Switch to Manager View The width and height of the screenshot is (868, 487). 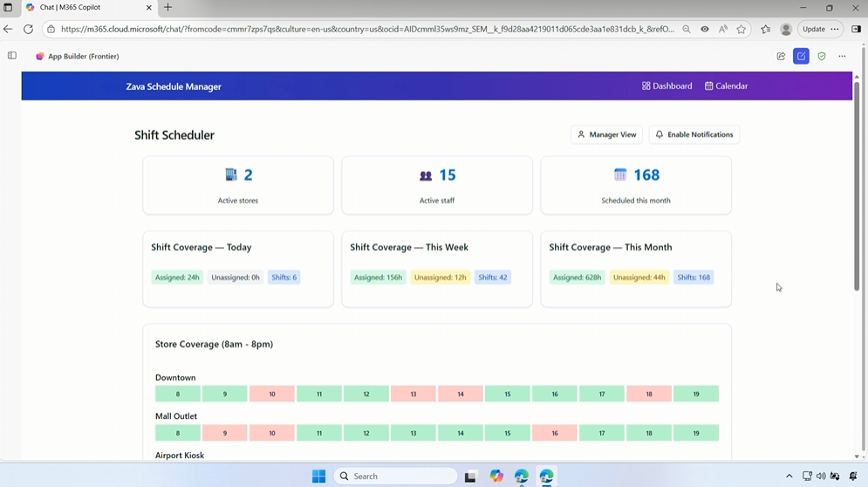coord(606,134)
